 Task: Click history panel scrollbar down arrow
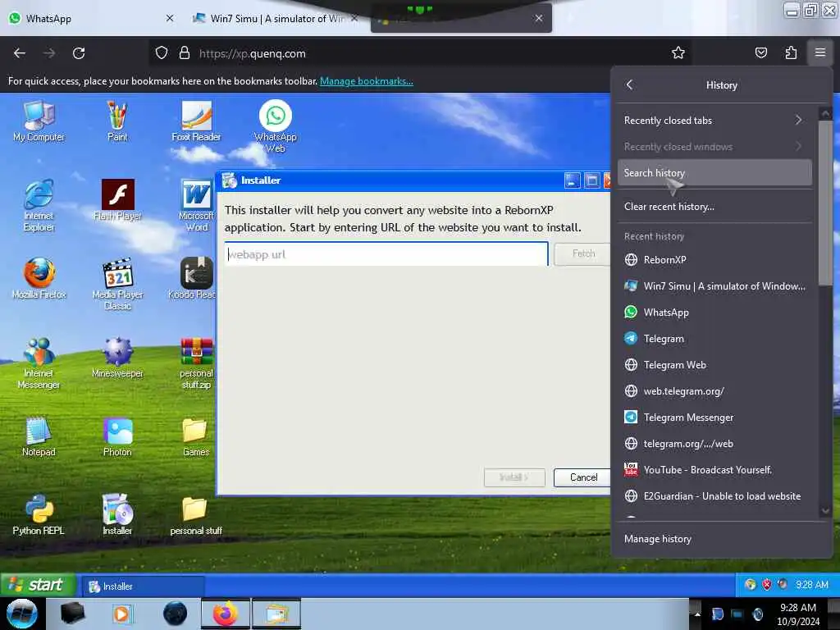pos(825,510)
